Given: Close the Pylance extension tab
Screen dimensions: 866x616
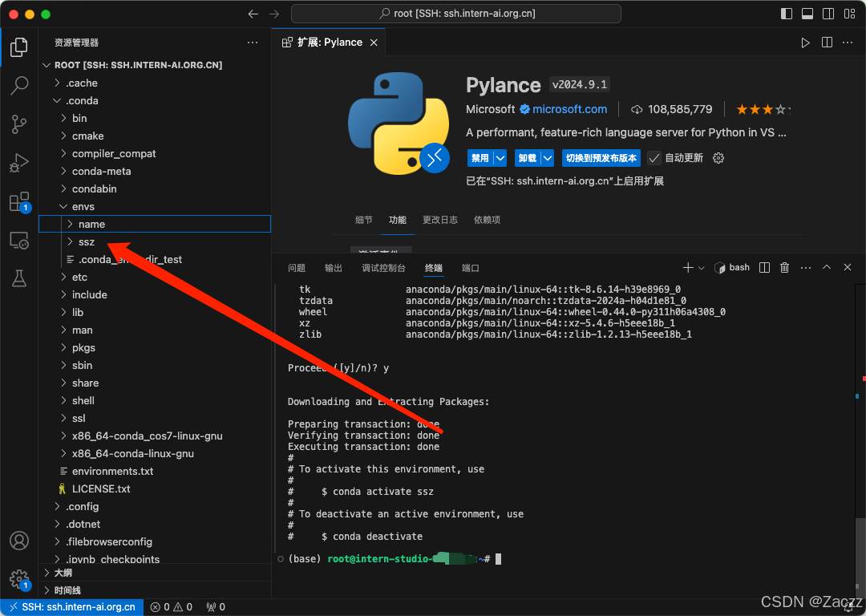Looking at the screenshot, I should click(x=374, y=43).
